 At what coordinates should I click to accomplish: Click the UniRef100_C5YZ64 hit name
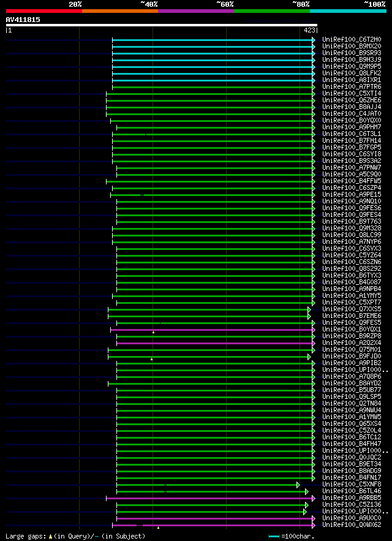[352, 255]
